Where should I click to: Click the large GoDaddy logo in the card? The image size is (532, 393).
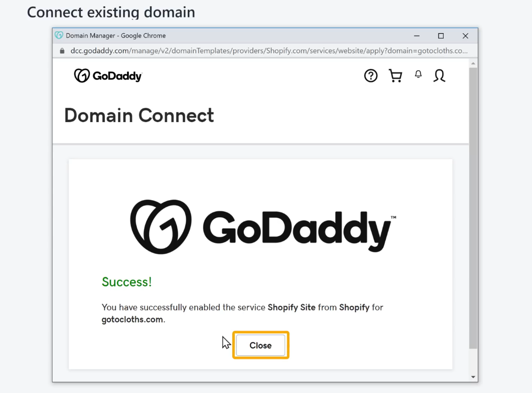pos(263,227)
